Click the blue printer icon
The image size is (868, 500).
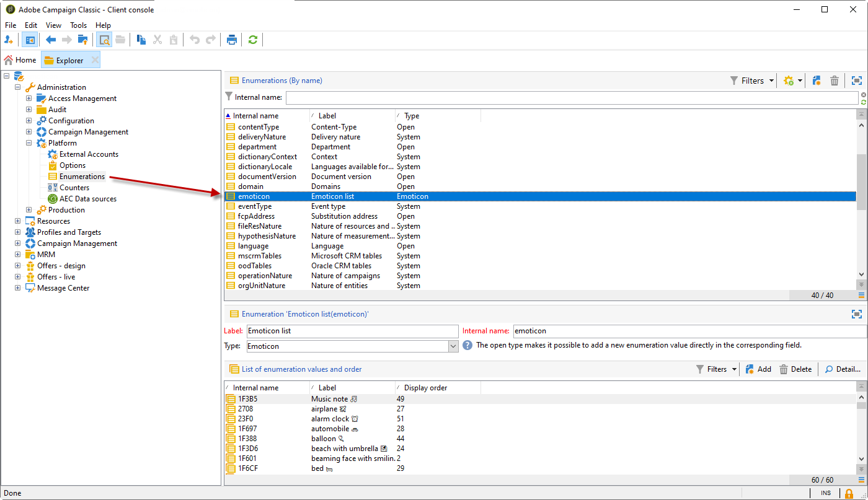pos(232,40)
